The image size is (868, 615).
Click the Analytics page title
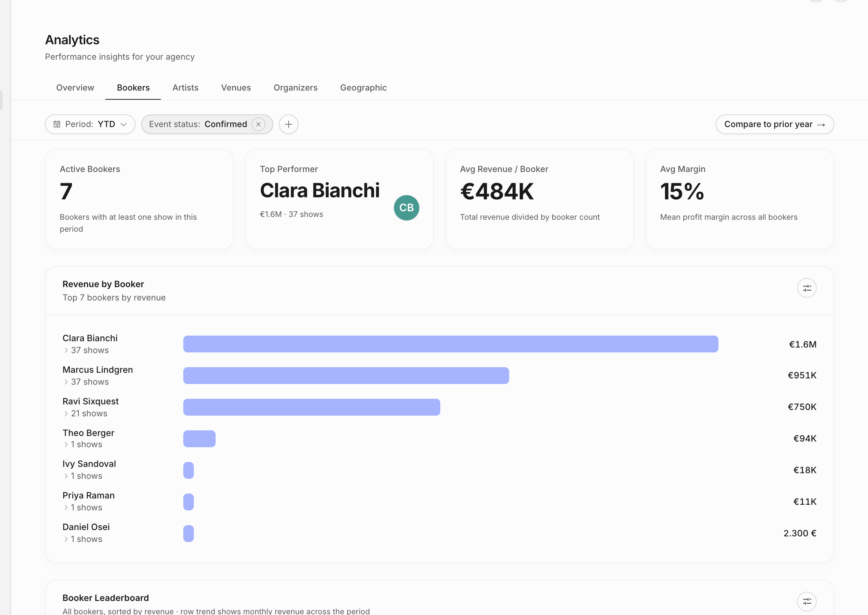click(72, 40)
